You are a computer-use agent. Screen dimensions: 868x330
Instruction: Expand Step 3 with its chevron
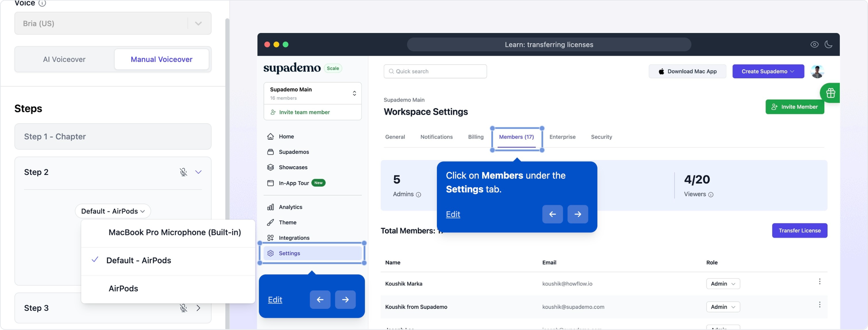pyautogui.click(x=198, y=308)
